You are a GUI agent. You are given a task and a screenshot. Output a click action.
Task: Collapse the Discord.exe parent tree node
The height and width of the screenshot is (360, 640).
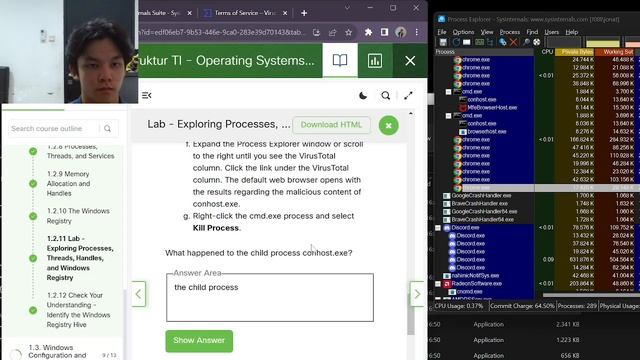coord(438,228)
